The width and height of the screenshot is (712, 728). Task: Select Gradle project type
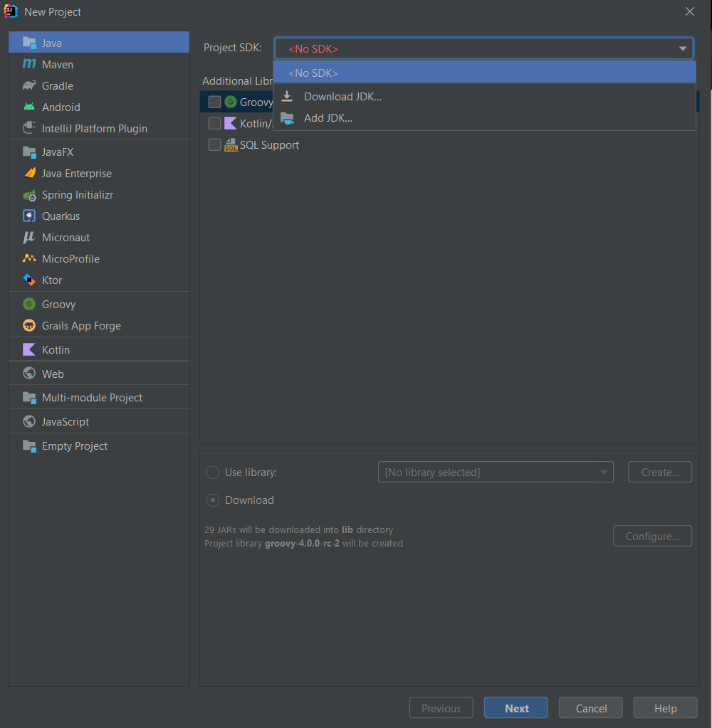coord(99,85)
